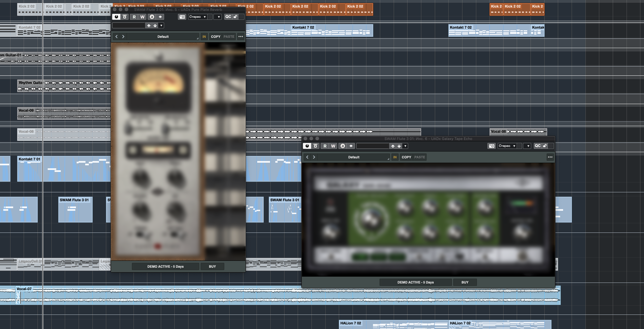Click copy-setting arrow icon in Pure Plate Reverb

(160, 17)
